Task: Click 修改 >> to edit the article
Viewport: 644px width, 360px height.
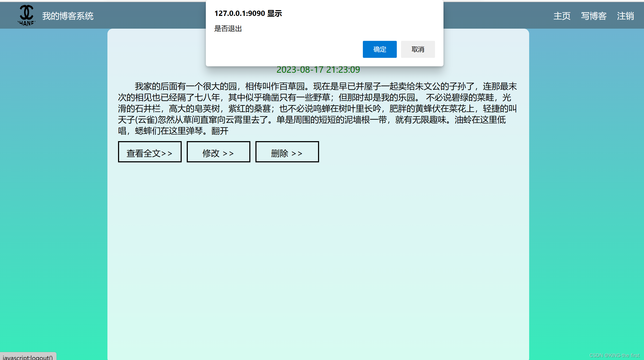Action: click(x=218, y=152)
